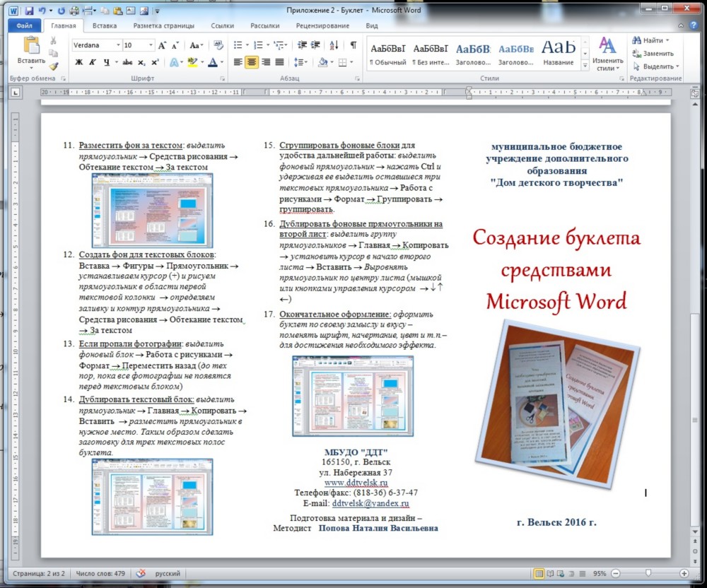Expand the Найти dropdown arrow

coord(667,40)
